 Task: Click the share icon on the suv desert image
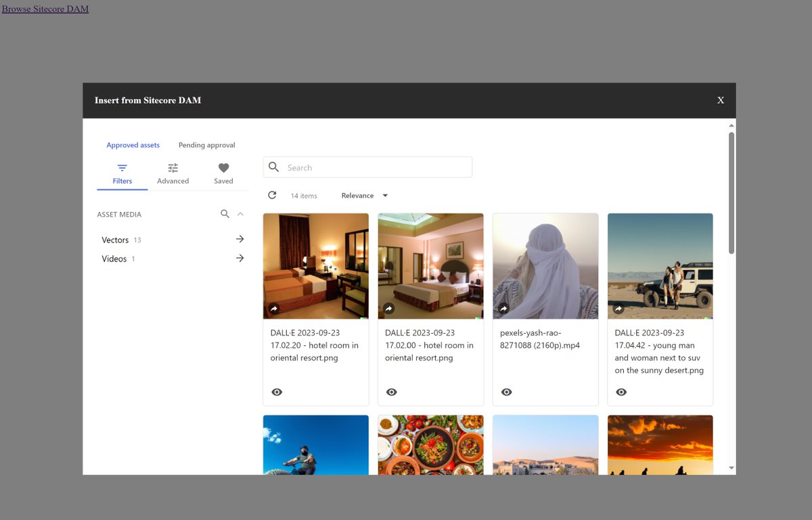618,309
